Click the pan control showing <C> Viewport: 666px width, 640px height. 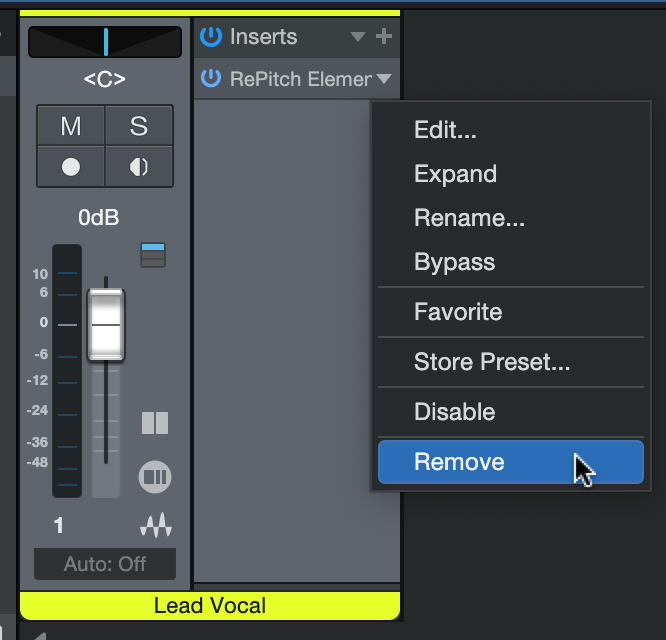(105, 42)
